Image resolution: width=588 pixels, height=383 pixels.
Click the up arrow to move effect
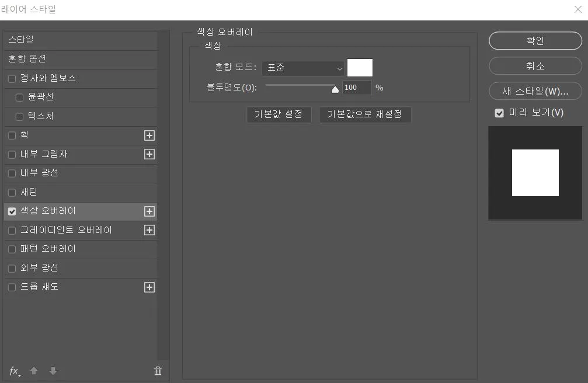(x=33, y=371)
